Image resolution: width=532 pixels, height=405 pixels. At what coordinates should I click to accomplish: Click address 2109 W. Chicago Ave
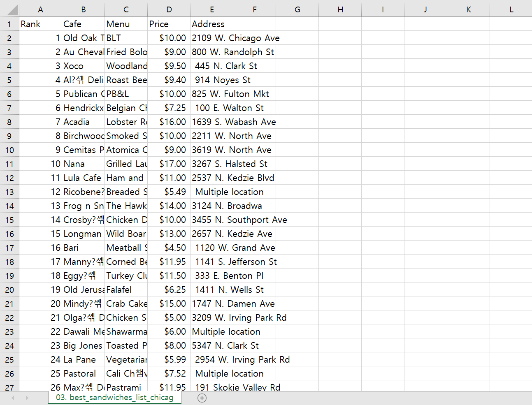tap(236, 38)
